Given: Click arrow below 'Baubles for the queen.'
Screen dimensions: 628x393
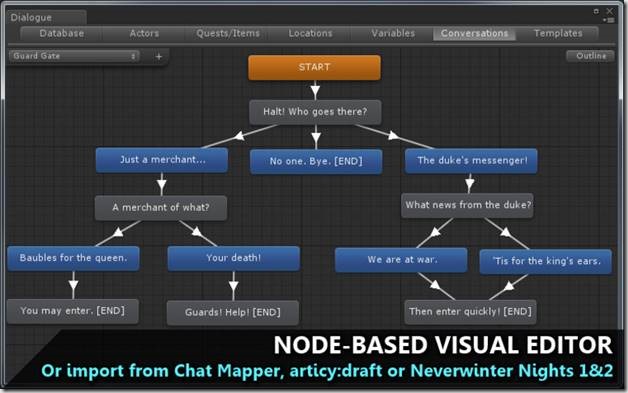Looking at the screenshot, I should tap(73, 285).
